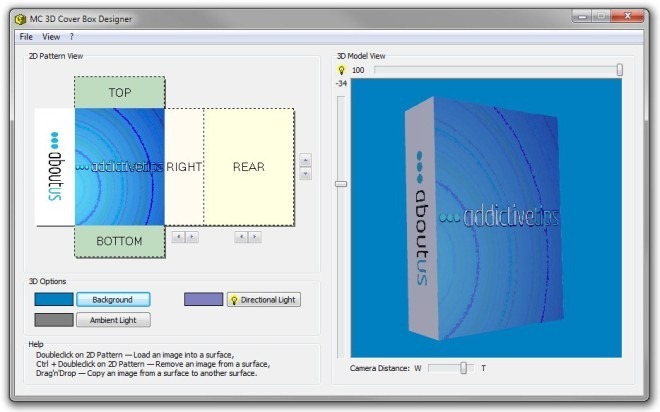This screenshot has width=660, height=412.
Task: Click the '3D Options' group label
Action: coord(47,281)
